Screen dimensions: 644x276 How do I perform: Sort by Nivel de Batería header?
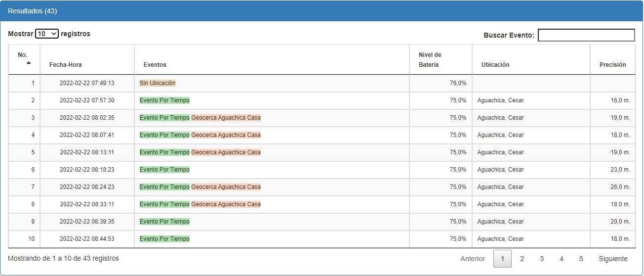(430, 60)
